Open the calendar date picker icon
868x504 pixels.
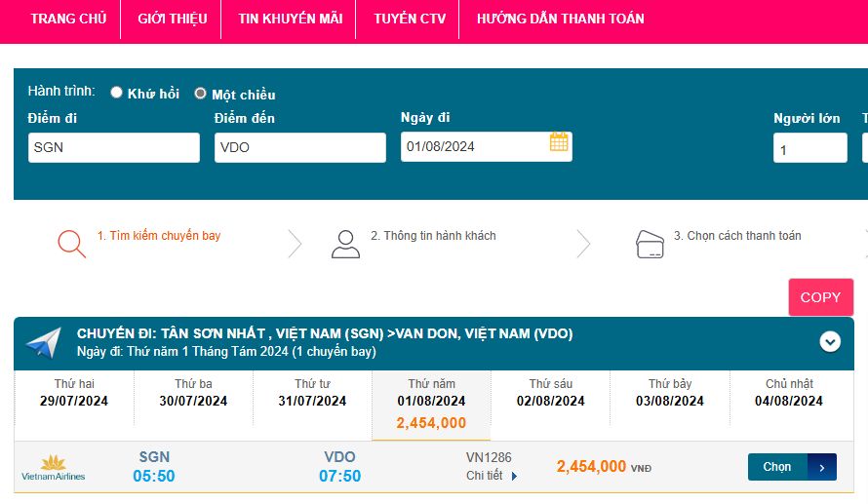pyautogui.click(x=559, y=142)
